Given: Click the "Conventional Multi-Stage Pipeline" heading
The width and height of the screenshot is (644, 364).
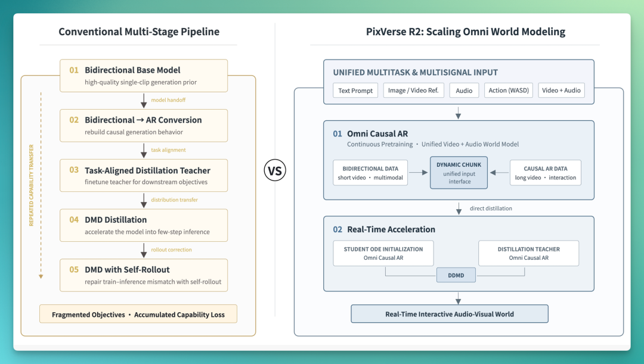Looking at the screenshot, I should 139,32.
